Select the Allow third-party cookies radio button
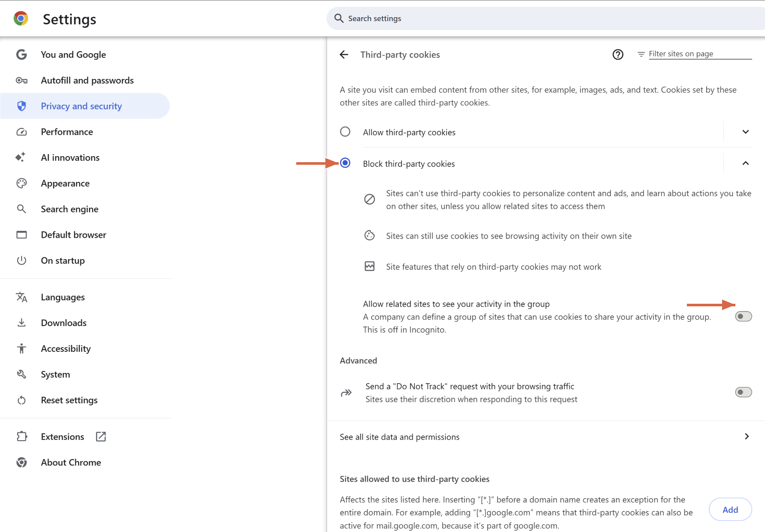Viewport: 765px width, 532px height. [345, 131]
